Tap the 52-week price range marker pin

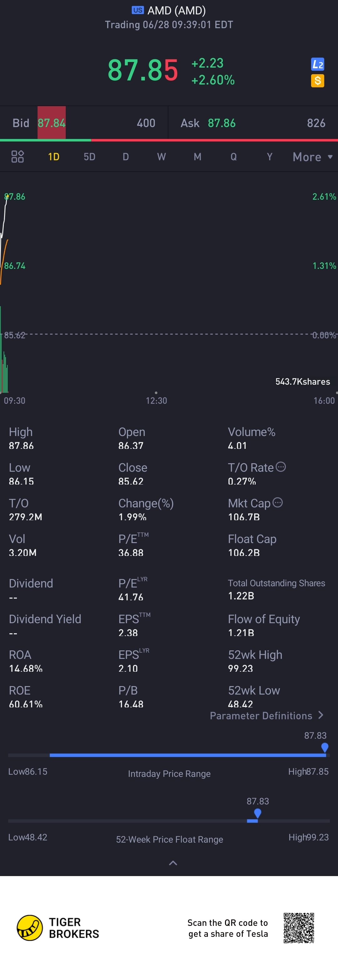point(257,813)
